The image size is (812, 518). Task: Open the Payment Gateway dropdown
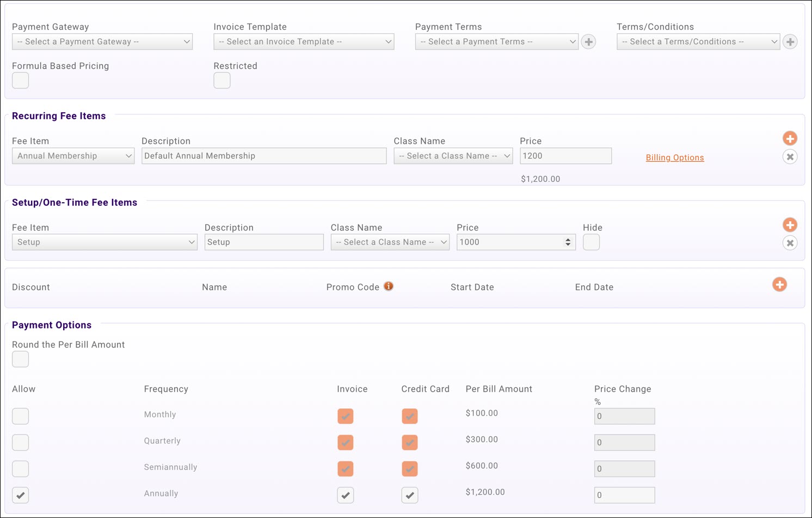coord(102,41)
